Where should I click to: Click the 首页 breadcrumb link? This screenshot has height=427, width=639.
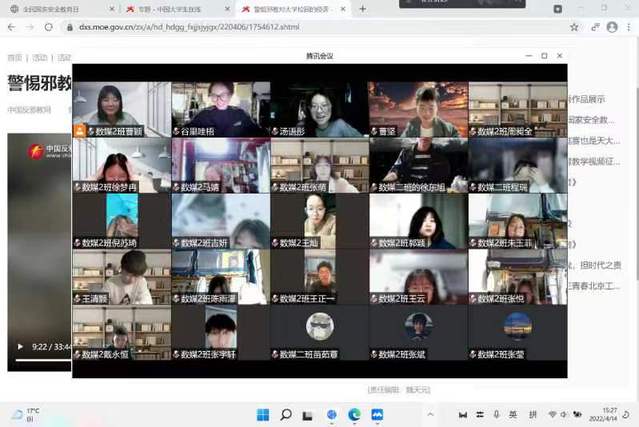14,58
